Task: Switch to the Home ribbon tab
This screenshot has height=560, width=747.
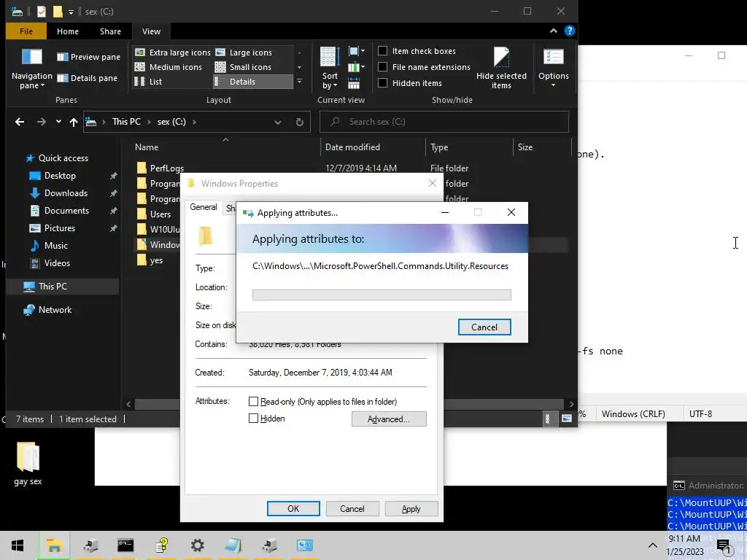Action: pyautogui.click(x=68, y=31)
